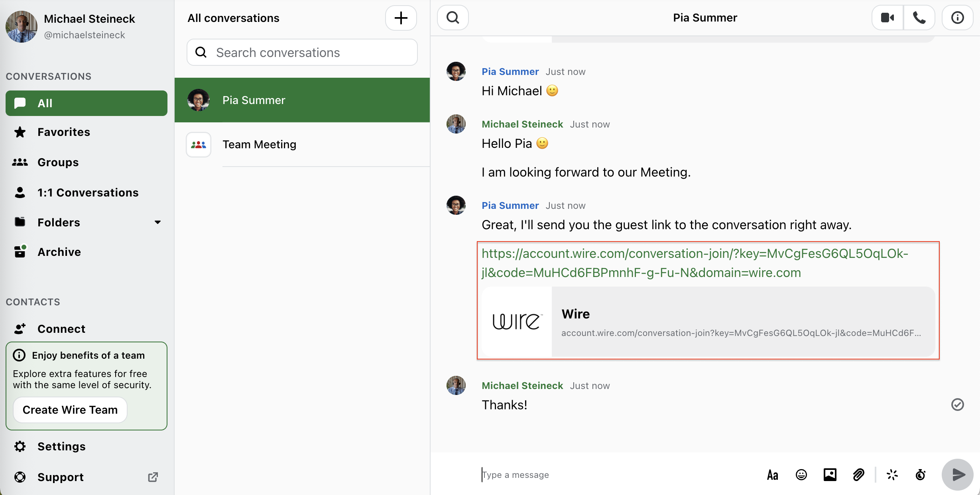The image size is (980, 495).
Task: Click the All conversations heading
Action: click(233, 18)
